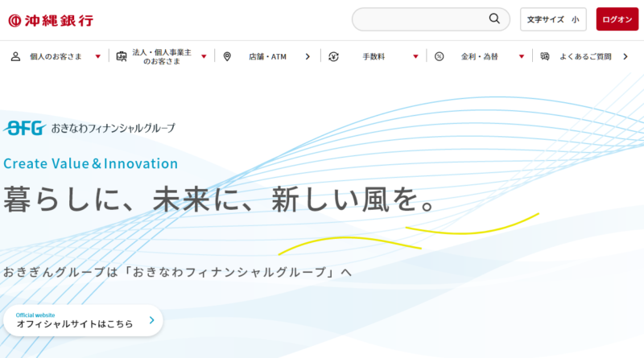Expand the 手数料 dropdown arrow
644x358 pixels.
pyautogui.click(x=415, y=56)
